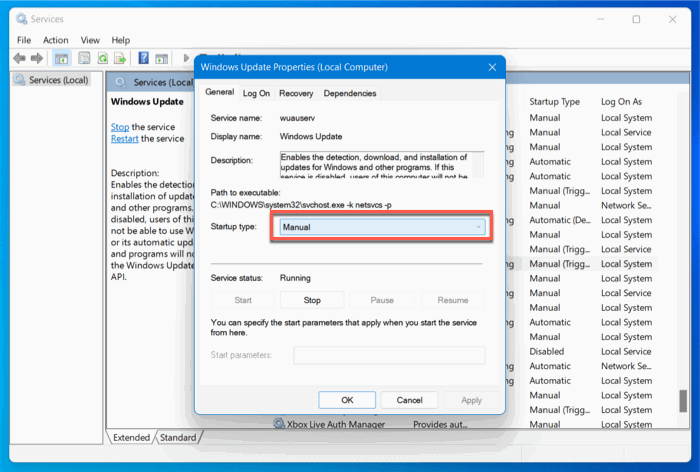Click the Running service status text
700x472 pixels.
295,278
